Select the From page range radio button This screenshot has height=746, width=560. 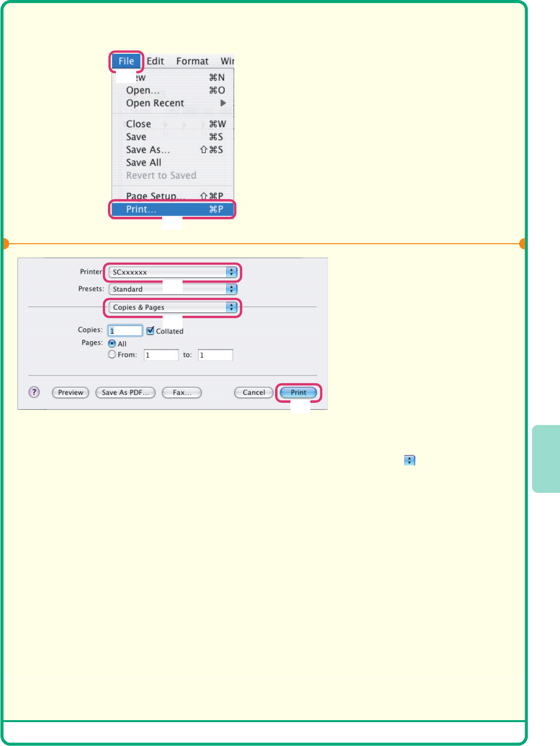tap(112, 355)
